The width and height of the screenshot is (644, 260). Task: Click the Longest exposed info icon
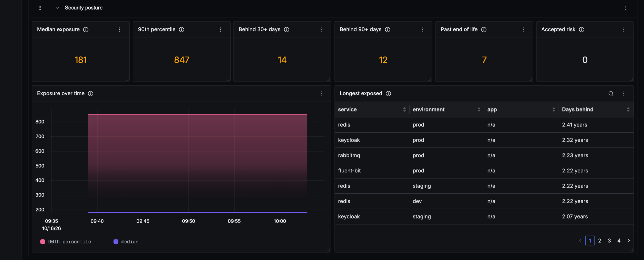tap(388, 94)
